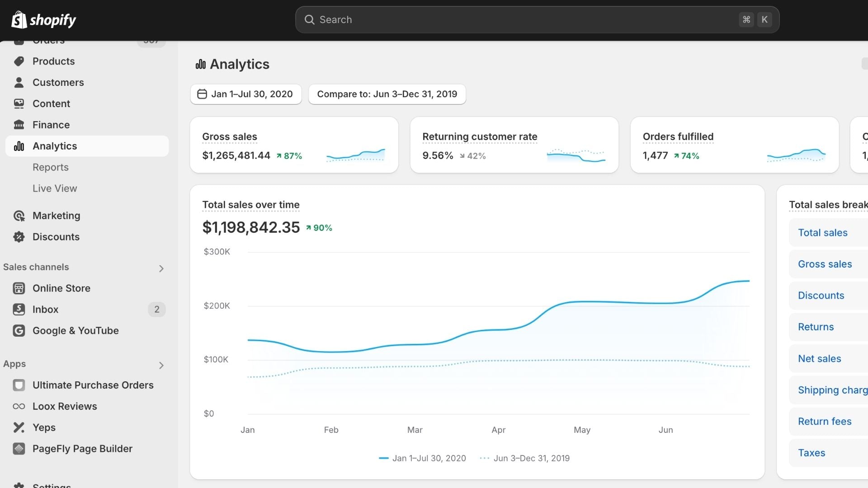Open the Net sales breakdown link
This screenshot has width=868, height=488.
(x=819, y=359)
